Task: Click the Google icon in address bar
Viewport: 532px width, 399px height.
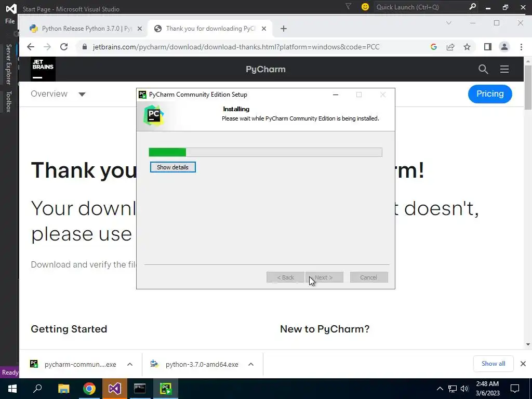Action: (x=434, y=47)
